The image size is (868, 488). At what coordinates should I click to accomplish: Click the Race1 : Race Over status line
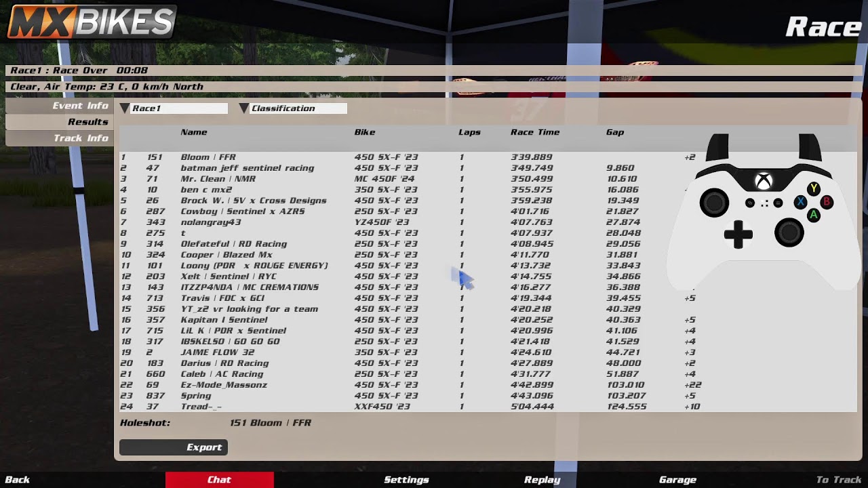tap(434, 70)
